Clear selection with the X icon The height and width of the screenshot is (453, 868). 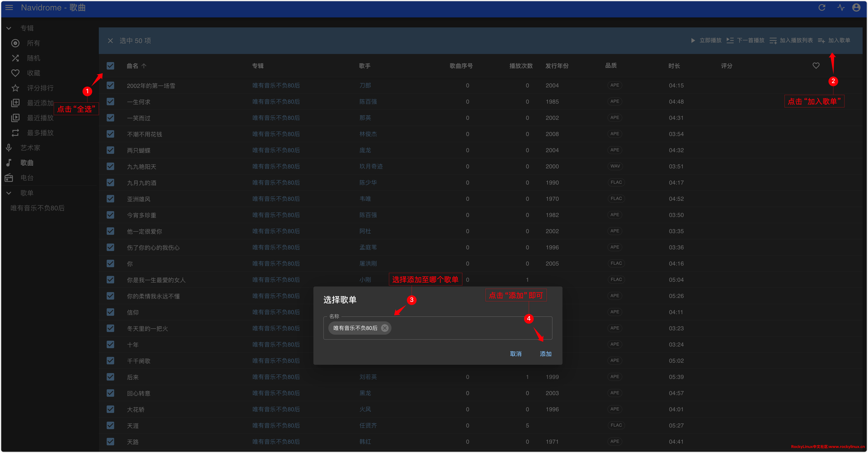pos(110,41)
